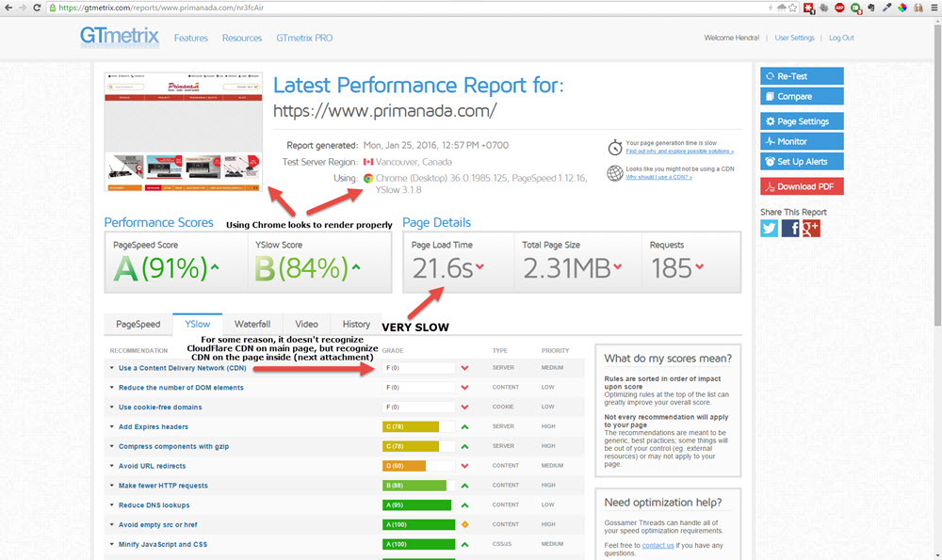Viewport: 942px width, 560px height.
Task: Expand Minify JavaScript and CSS
Action: coord(163,544)
